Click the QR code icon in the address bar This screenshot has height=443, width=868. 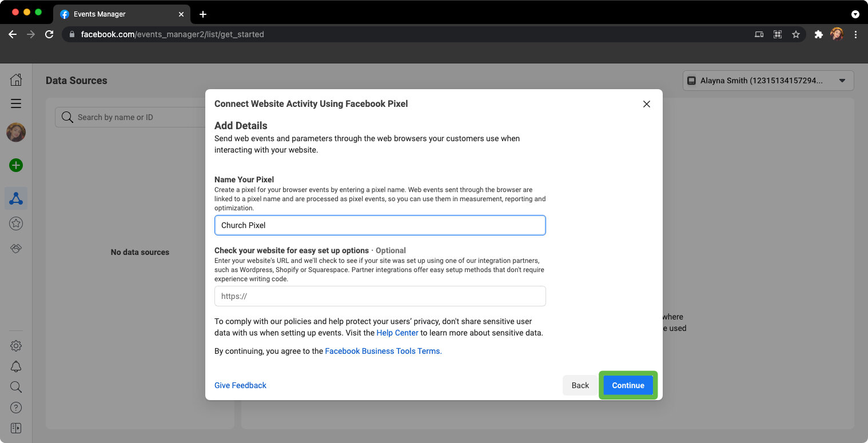point(778,34)
